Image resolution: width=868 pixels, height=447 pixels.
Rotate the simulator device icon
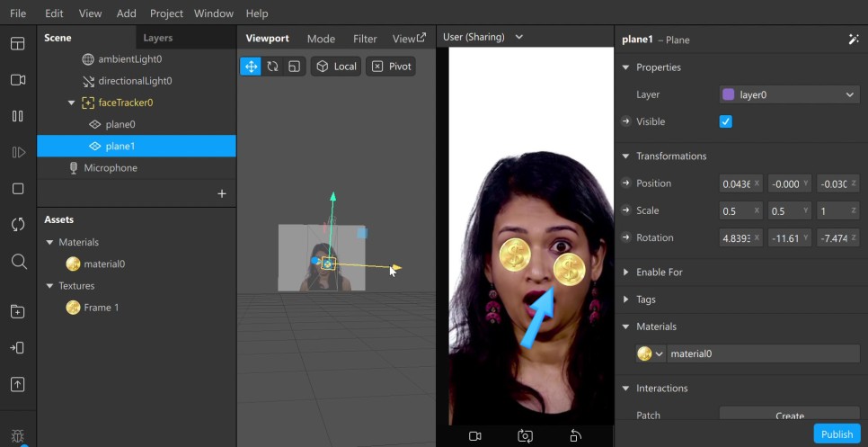pyautogui.click(x=575, y=436)
